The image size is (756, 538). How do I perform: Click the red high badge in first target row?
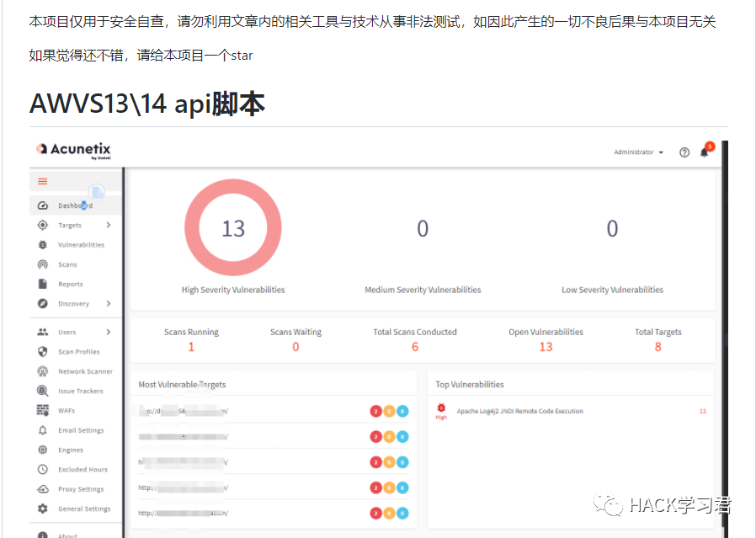[x=375, y=411]
